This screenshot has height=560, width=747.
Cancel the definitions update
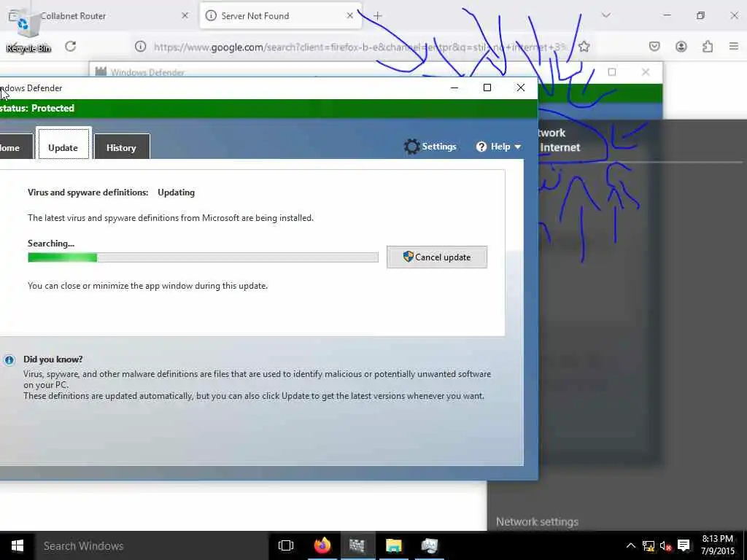pyautogui.click(x=437, y=257)
